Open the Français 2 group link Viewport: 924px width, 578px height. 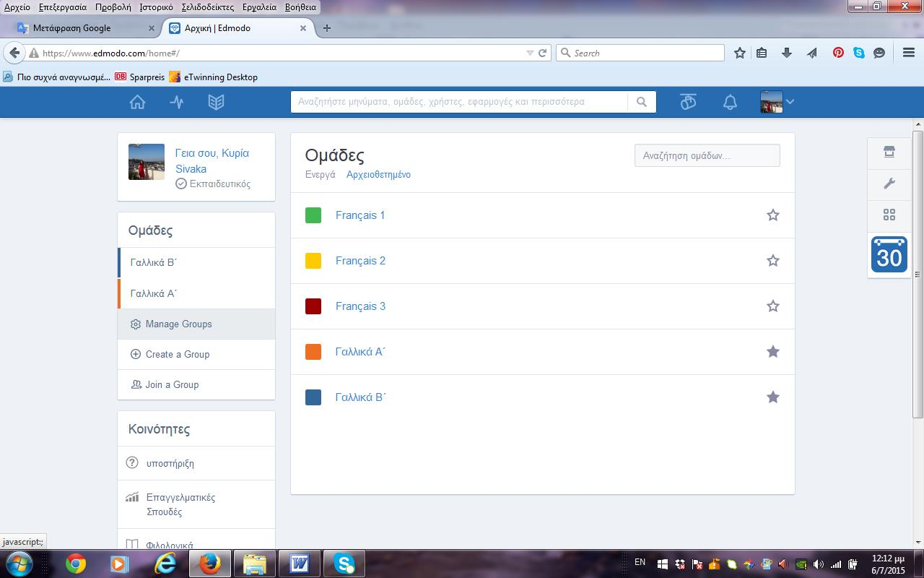coord(360,261)
